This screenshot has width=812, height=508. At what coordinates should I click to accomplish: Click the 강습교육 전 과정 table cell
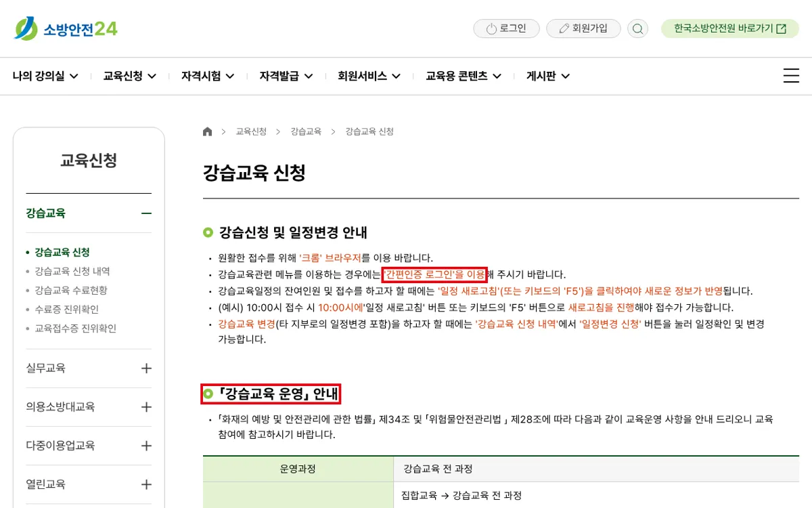pos(596,469)
